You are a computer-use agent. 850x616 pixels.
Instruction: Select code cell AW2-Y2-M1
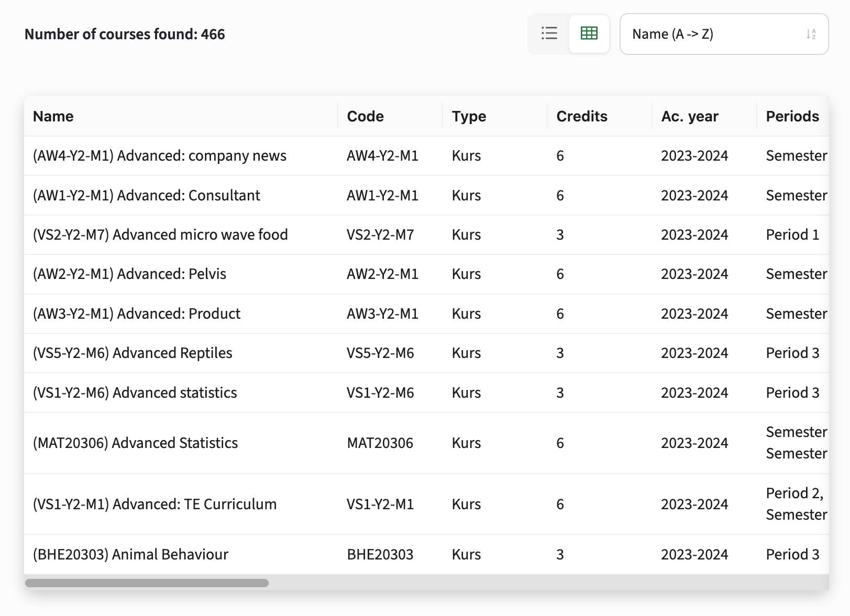coord(383,274)
